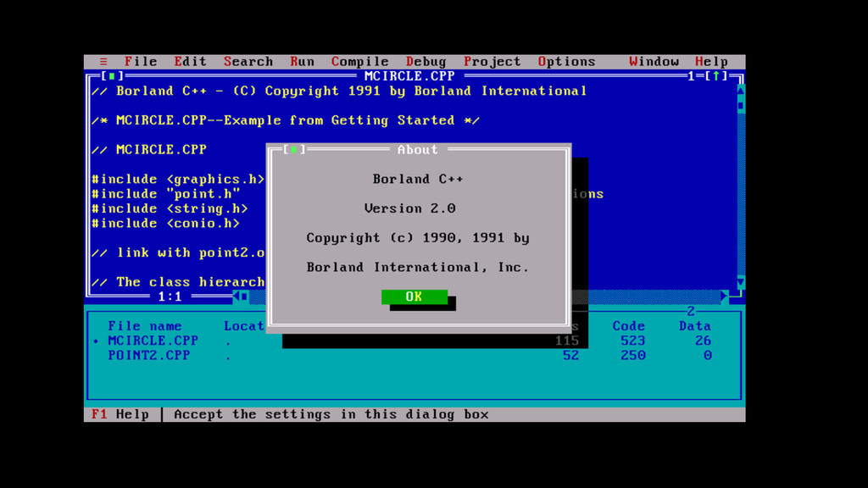Click the 'Version 2.0' text in About dialog

click(409, 208)
